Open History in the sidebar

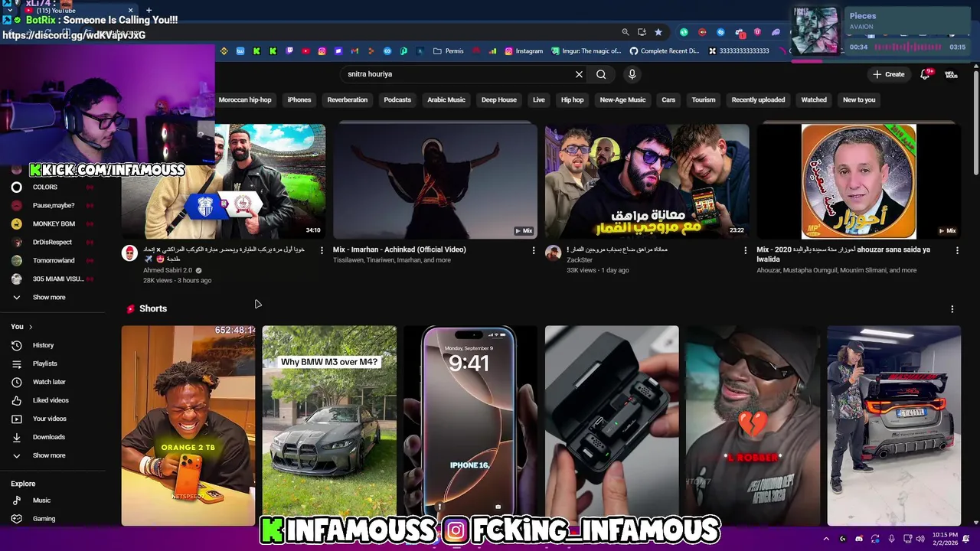click(x=43, y=345)
